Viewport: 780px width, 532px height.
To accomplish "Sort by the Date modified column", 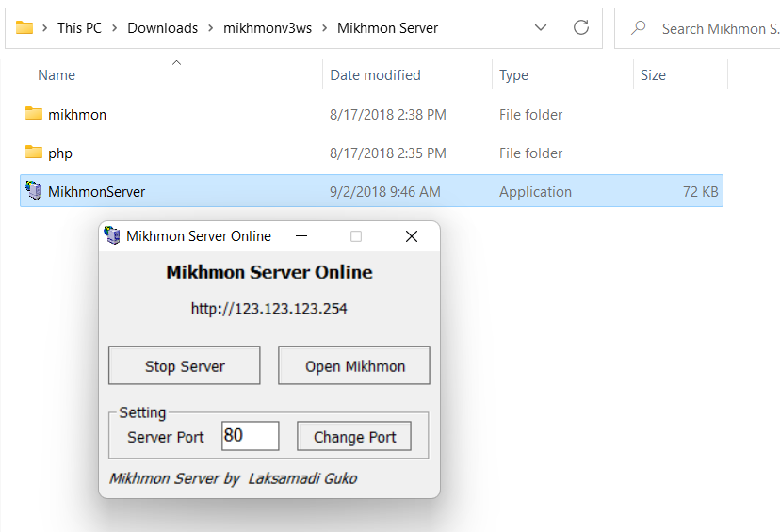I will [375, 75].
